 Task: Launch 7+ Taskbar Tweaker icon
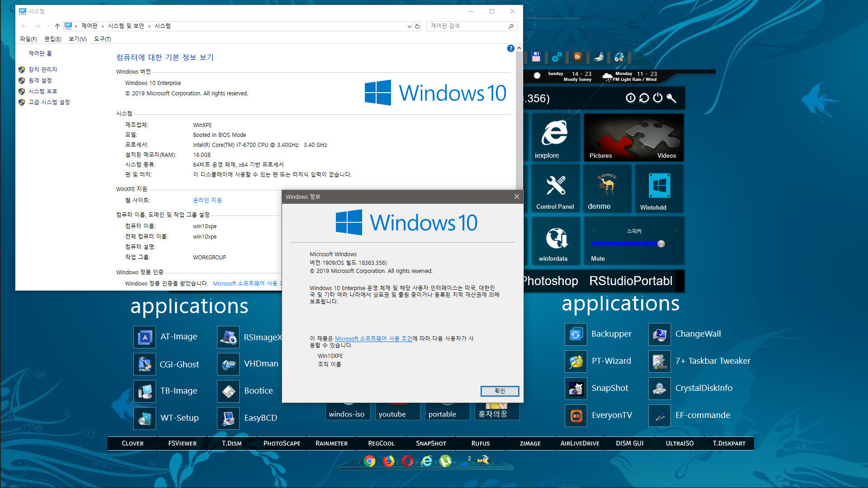[x=660, y=361]
